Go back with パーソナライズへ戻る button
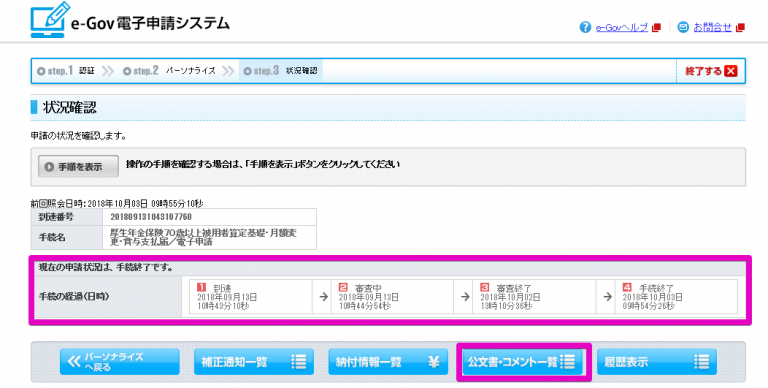This screenshot has width=768, height=388. (120, 362)
